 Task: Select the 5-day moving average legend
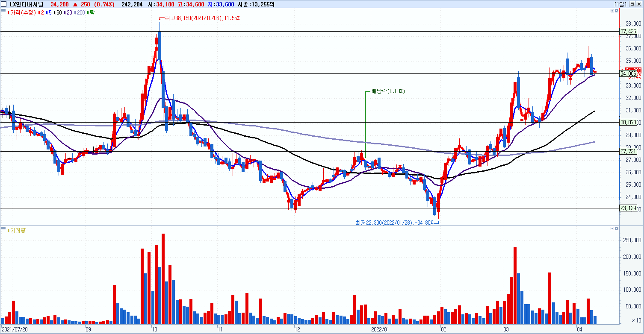point(49,12)
